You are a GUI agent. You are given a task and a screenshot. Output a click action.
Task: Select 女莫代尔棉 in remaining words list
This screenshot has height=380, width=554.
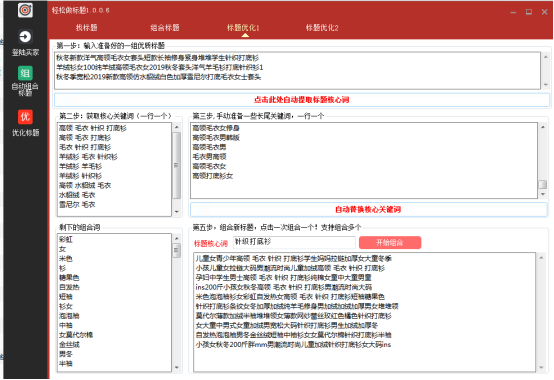76,335
